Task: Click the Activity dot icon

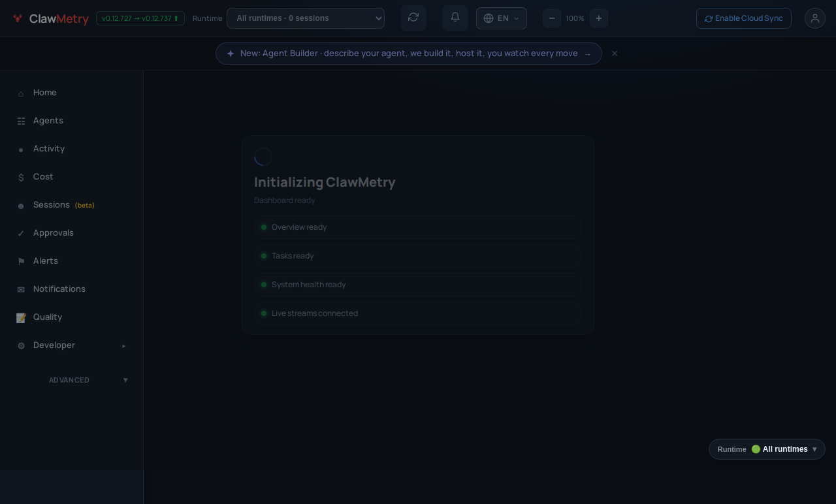Action: [21, 150]
